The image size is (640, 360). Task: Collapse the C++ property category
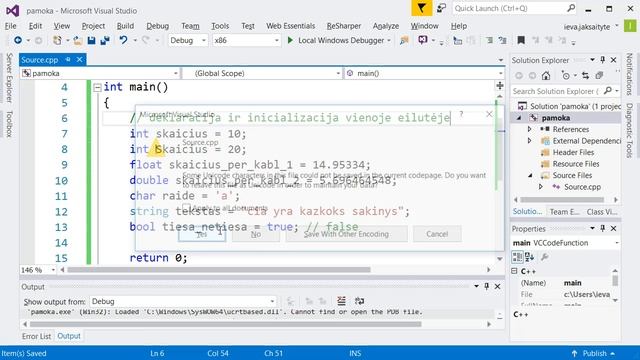514,271
